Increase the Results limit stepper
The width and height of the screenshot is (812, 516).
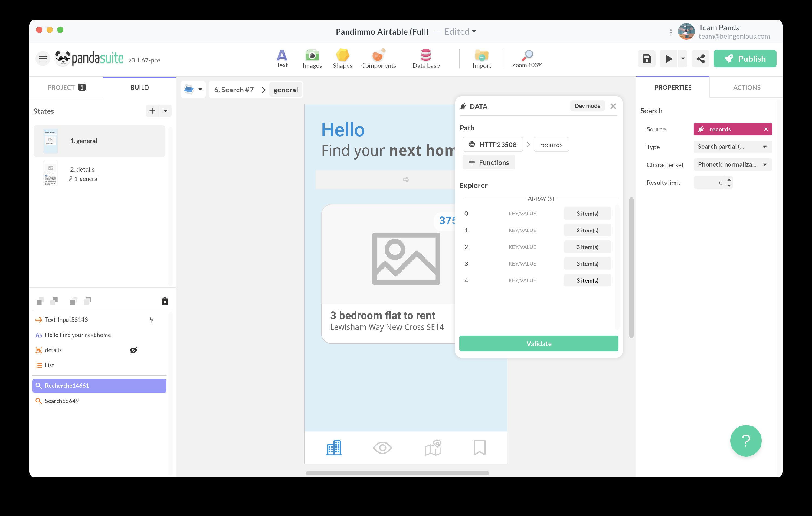point(729,180)
